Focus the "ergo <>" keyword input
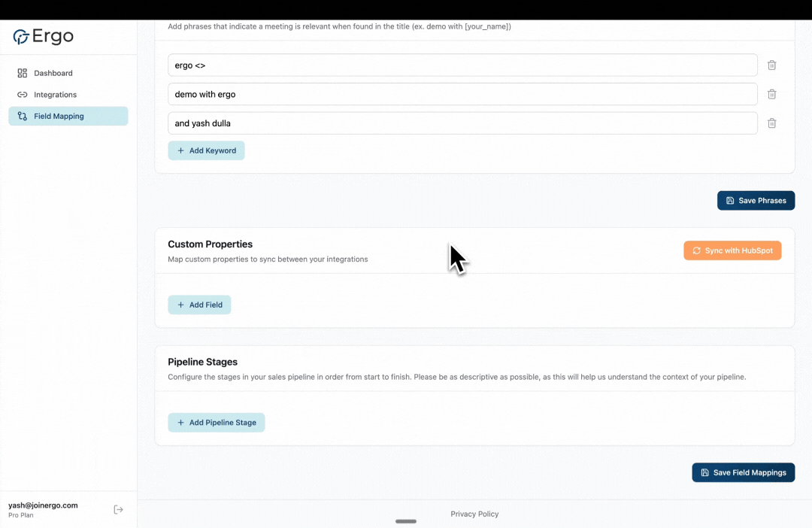Screen dimensions: 812x528 [x=462, y=65]
